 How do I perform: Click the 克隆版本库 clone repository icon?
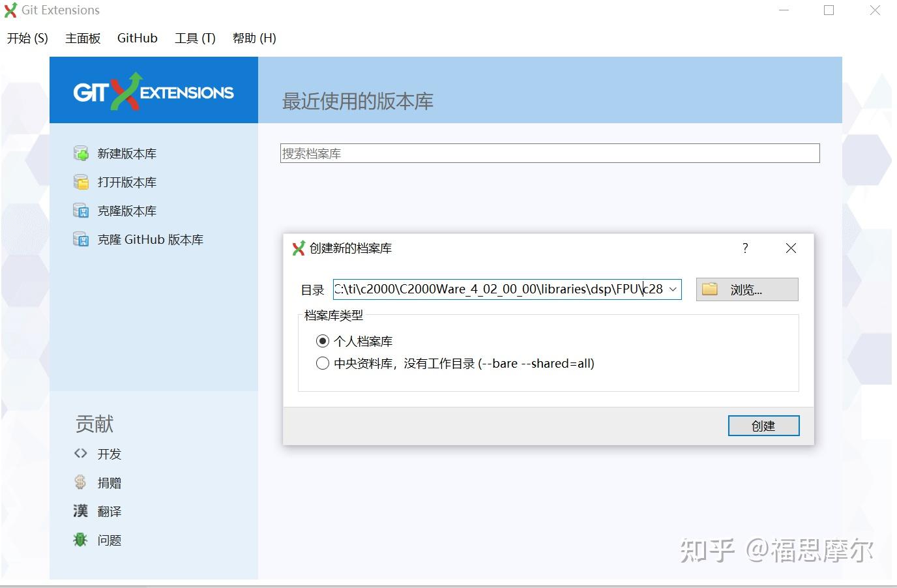tap(81, 211)
